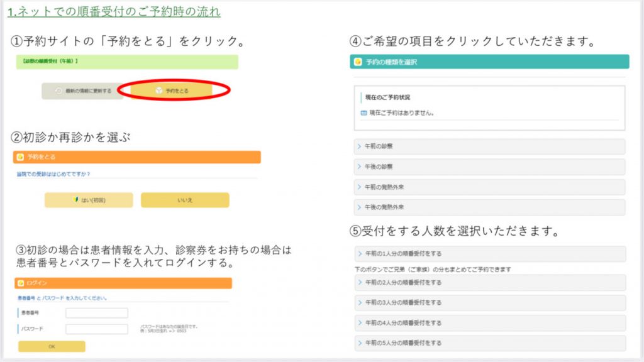Choose 午前の3人分の順番受付をする
Viewport: 644px width, 362px height.
(x=490, y=303)
